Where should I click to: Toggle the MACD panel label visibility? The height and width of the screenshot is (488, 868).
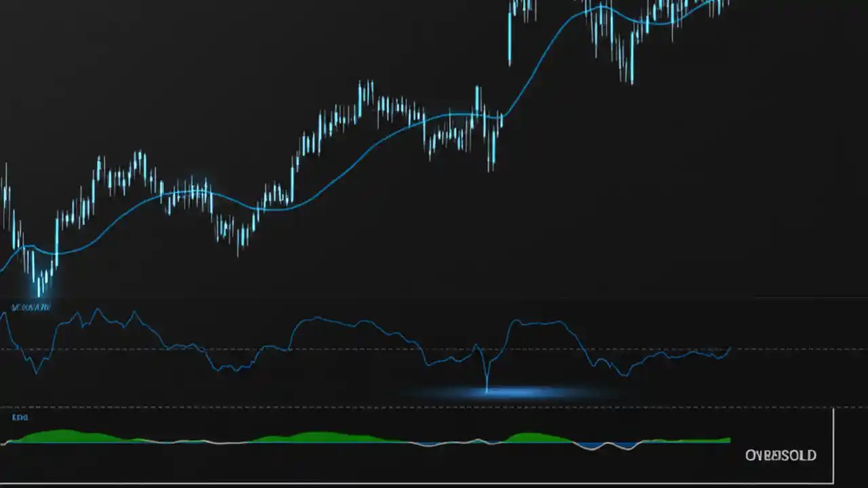19,418
